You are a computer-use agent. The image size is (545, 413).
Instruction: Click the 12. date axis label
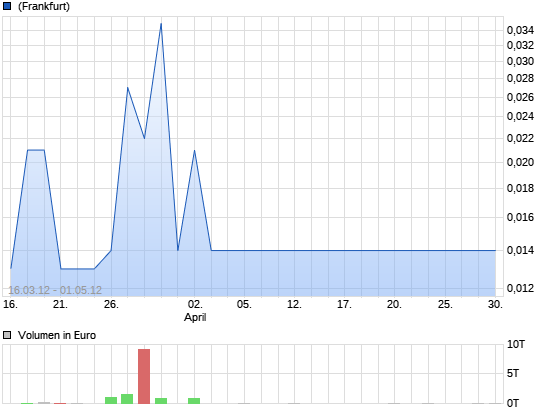[x=294, y=304]
